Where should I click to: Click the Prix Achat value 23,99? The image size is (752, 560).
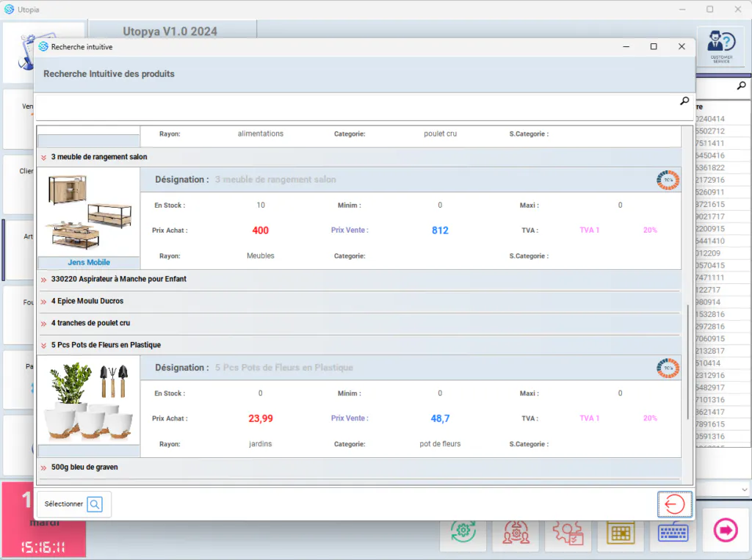[261, 418]
